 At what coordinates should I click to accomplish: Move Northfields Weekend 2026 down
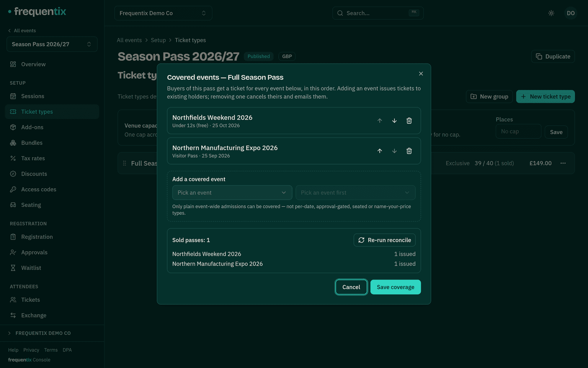pos(394,121)
